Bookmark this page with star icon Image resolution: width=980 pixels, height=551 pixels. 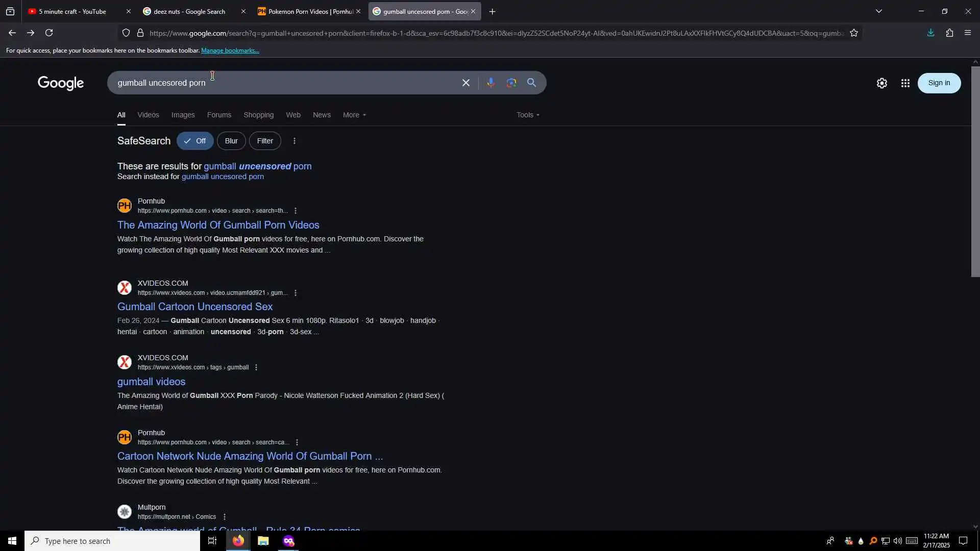(x=854, y=33)
